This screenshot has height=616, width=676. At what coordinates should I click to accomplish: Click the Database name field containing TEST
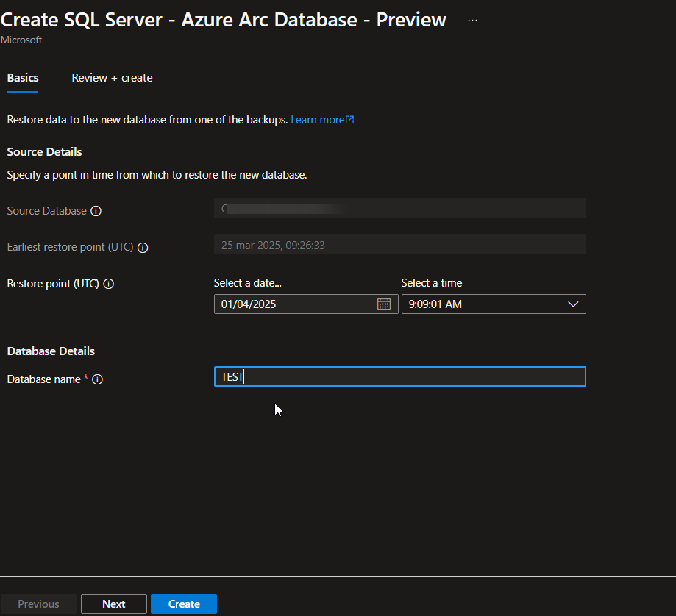tap(399, 377)
